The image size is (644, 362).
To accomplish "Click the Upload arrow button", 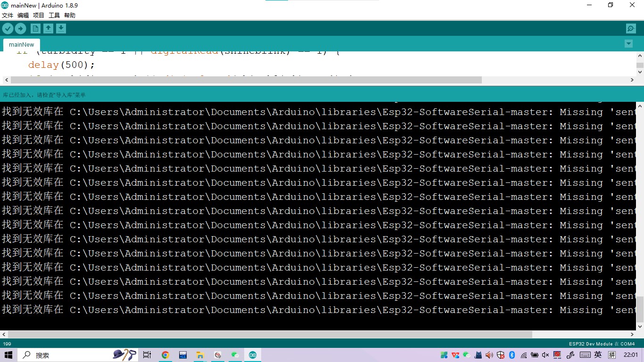I will [20, 29].
